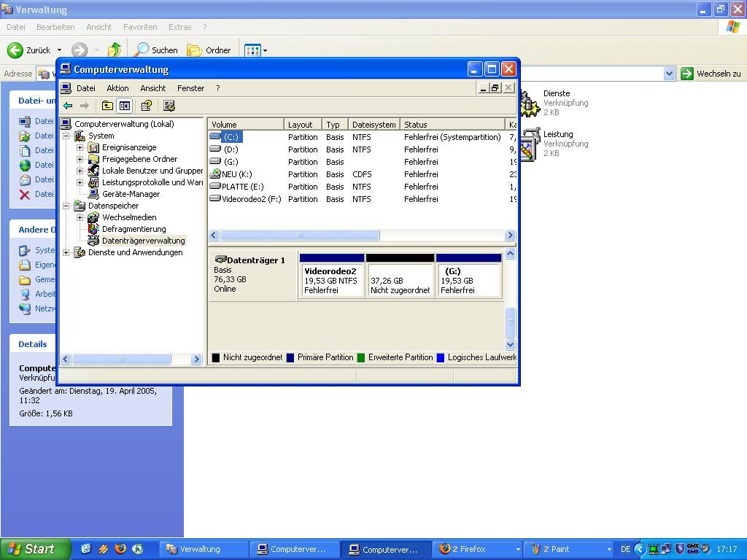Click the forward arrow in Computerverwaltung toolbar
This screenshot has height=560, width=747.
tap(85, 106)
